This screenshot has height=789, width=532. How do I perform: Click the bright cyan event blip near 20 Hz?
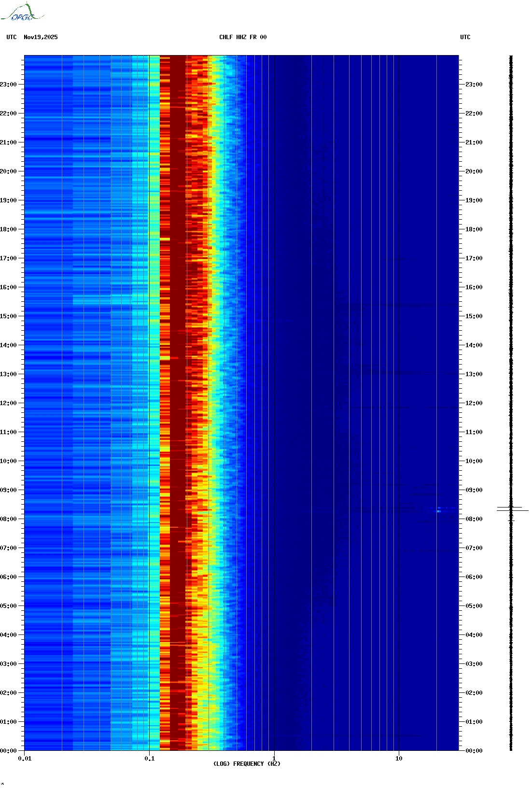pyautogui.click(x=438, y=510)
